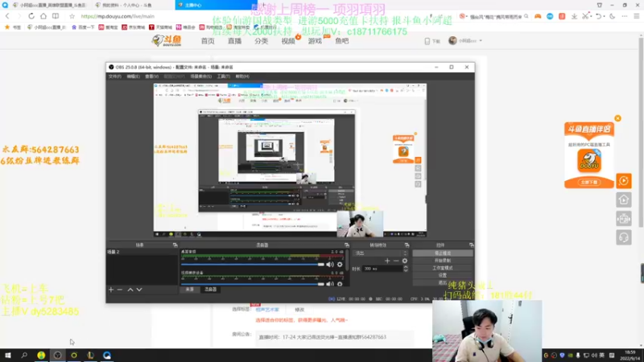644x362 pixels.
Task: Add a new scene with the plus icon under 场景 2
Action: tap(111, 290)
